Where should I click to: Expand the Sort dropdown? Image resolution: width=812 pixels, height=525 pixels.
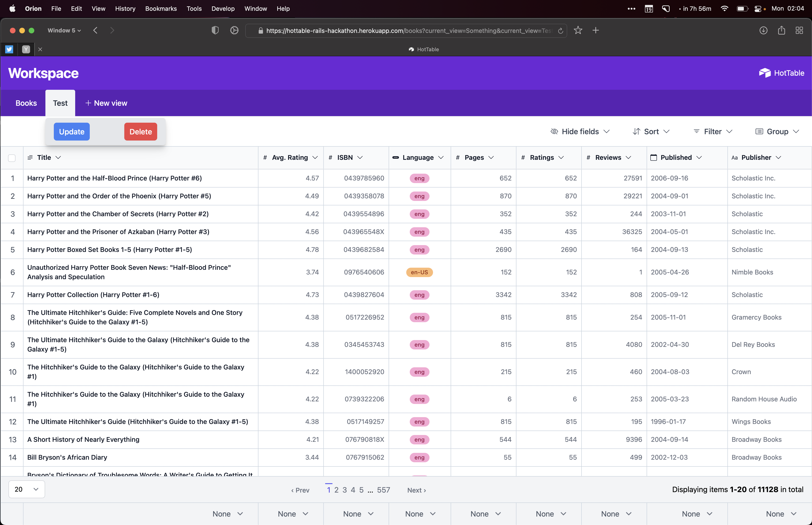(x=651, y=132)
